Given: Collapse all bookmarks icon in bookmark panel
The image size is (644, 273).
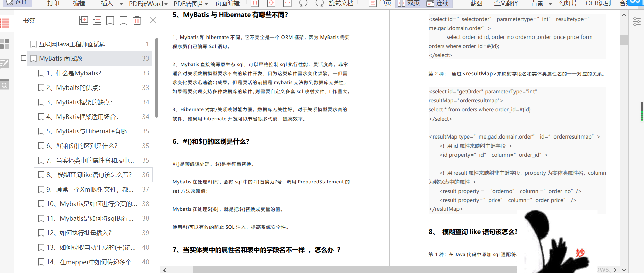Looking at the screenshot, I should pos(97,20).
